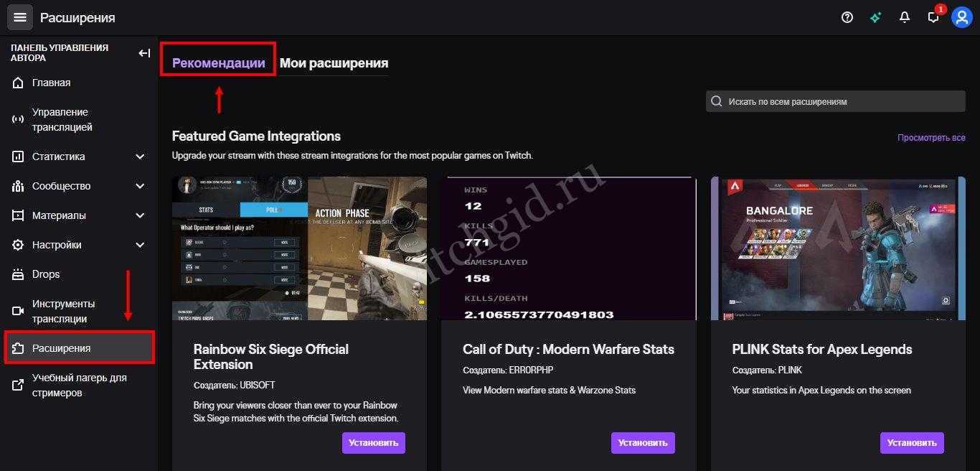Click the PLINK Stats for Apex Legends title

coord(822,350)
